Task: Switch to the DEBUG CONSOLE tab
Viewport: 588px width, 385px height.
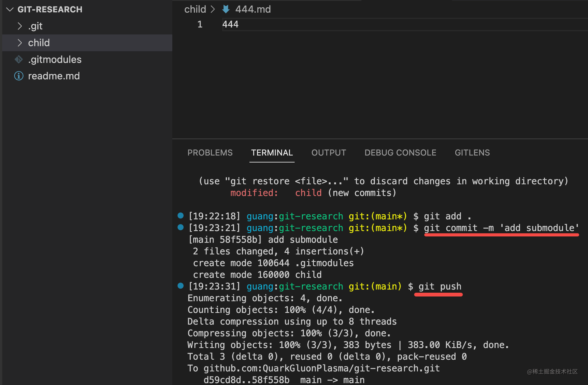Action: pyautogui.click(x=400, y=152)
